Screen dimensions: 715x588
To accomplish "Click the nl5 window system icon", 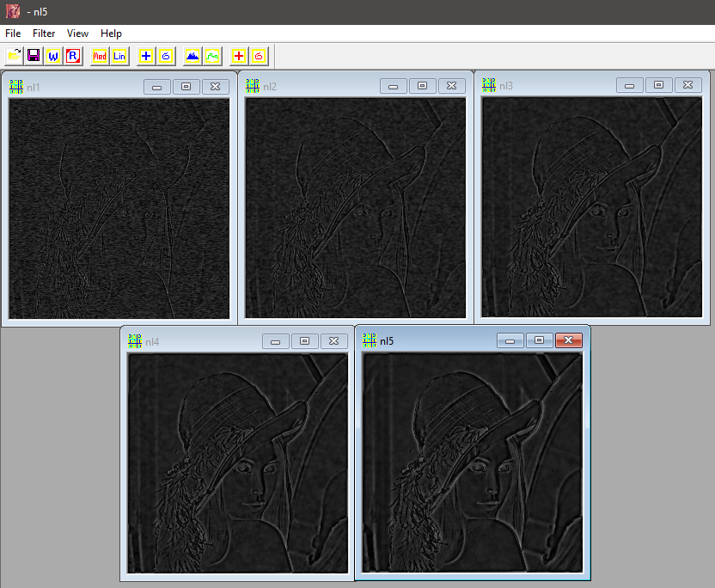I will [370, 340].
